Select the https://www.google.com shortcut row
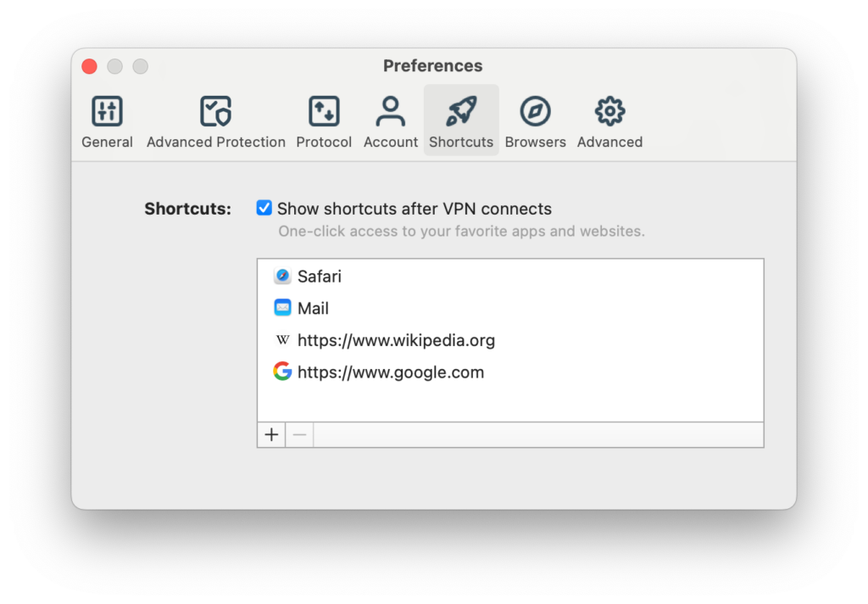The height and width of the screenshot is (604, 868). (x=391, y=372)
